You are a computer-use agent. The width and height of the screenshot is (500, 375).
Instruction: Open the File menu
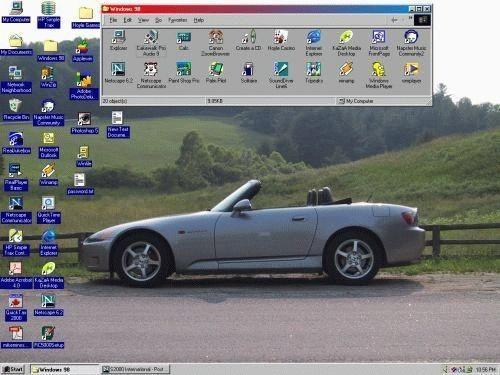point(113,20)
